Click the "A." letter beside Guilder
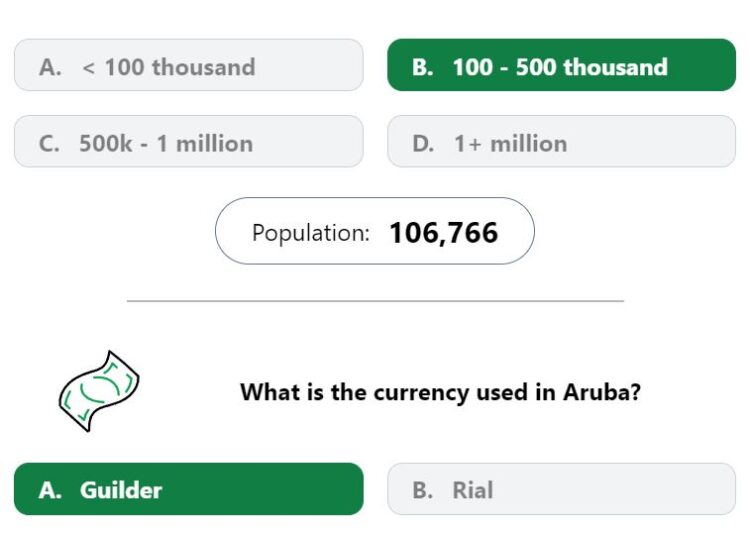This screenshot has width=750, height=536. point(50,490)
